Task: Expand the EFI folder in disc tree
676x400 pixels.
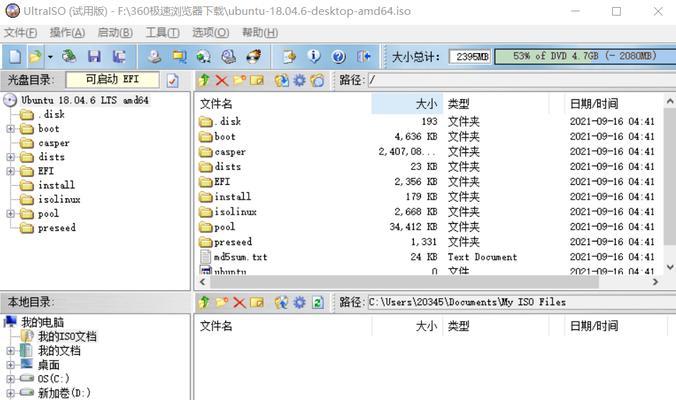Action: pyautogui.click(x=11, y=172)
